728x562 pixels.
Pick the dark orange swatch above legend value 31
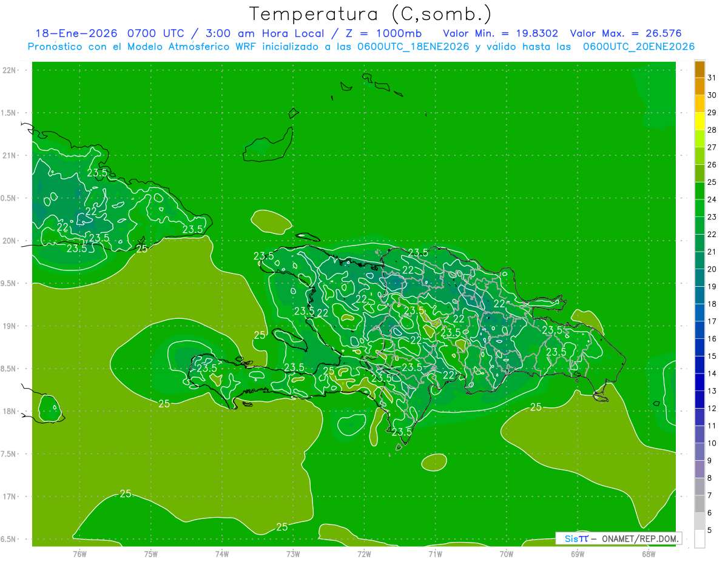tap(699, 69)
